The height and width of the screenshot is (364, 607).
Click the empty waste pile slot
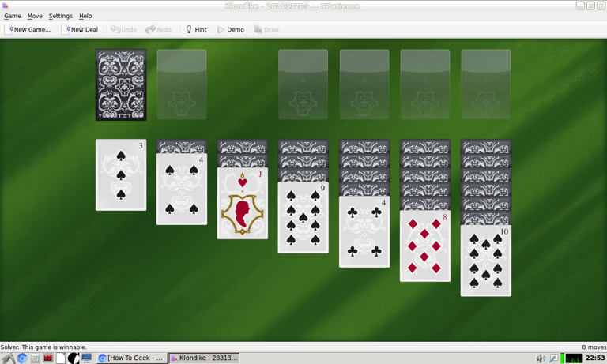coord(182,84)
